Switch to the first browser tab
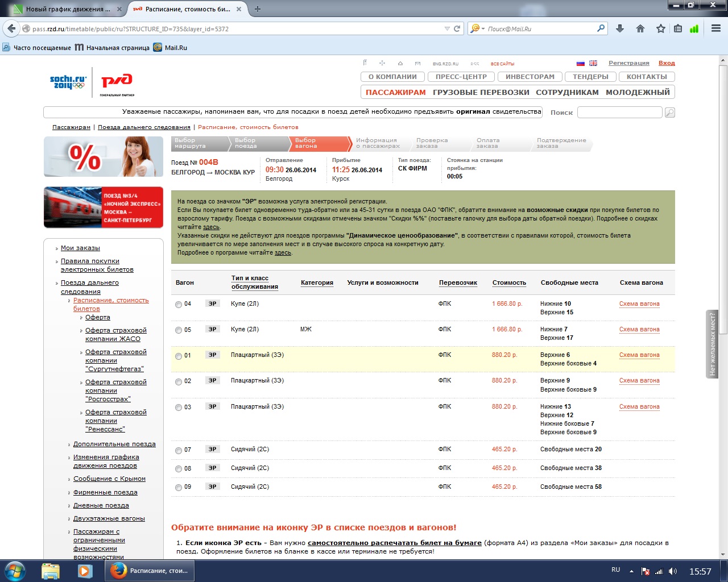 [65, 9]
